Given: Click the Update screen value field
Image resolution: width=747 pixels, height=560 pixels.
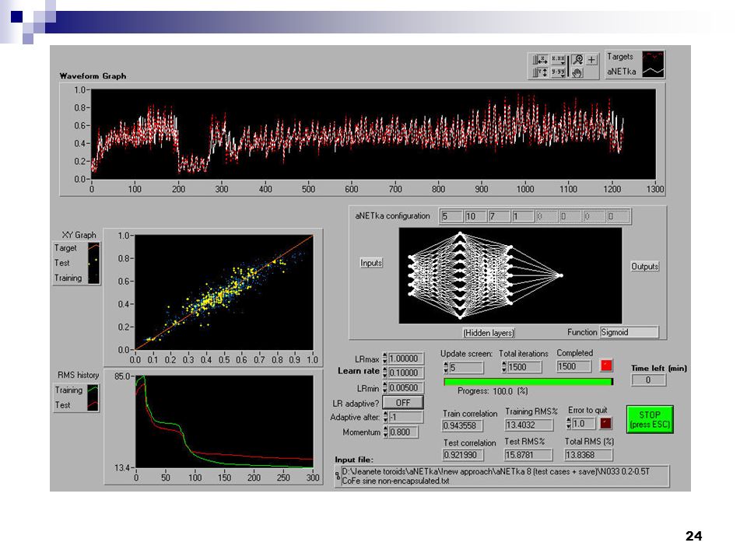Looking at the screenshot, I should pyautogui.click(x=466, y=368).
